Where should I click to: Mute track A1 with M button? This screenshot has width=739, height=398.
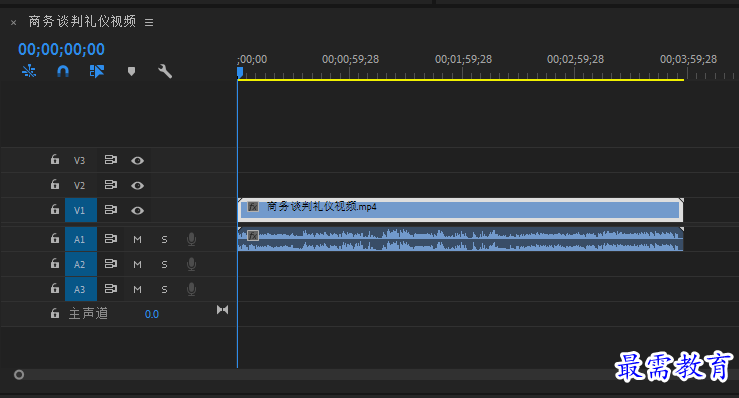(137, 240)
